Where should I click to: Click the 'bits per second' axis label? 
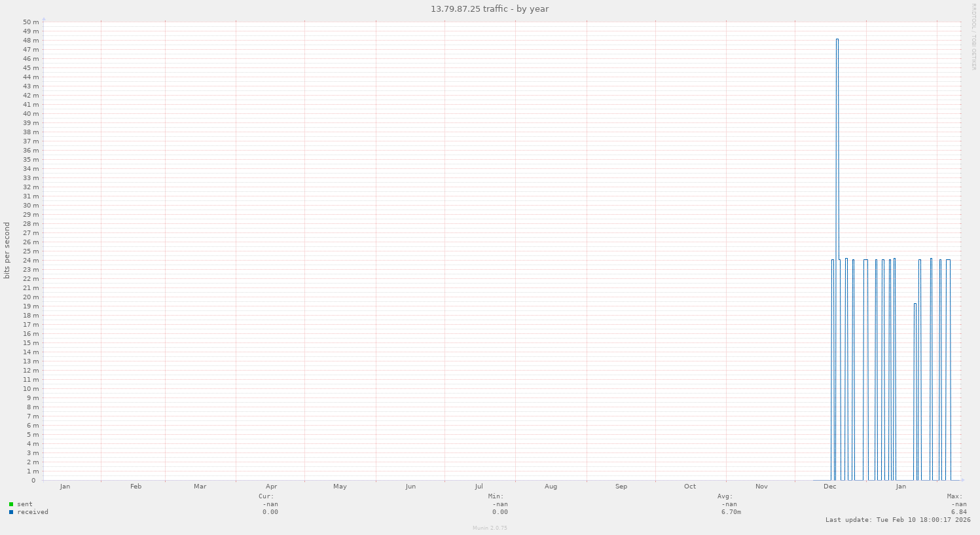[7, 251]
